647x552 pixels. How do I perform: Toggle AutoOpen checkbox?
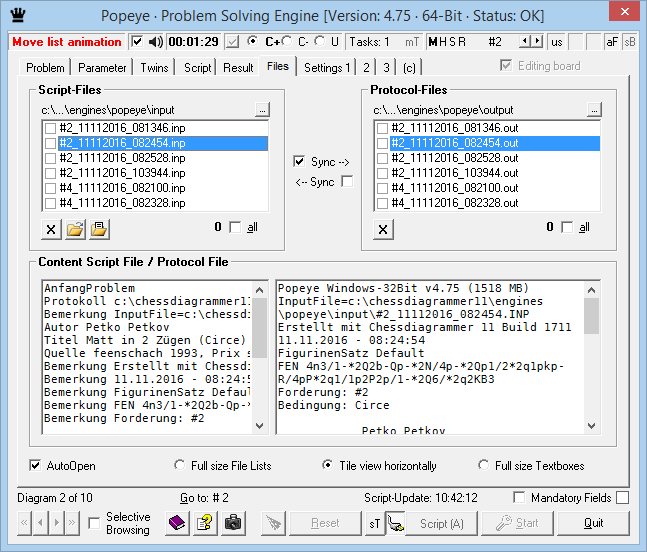[35, 465]
